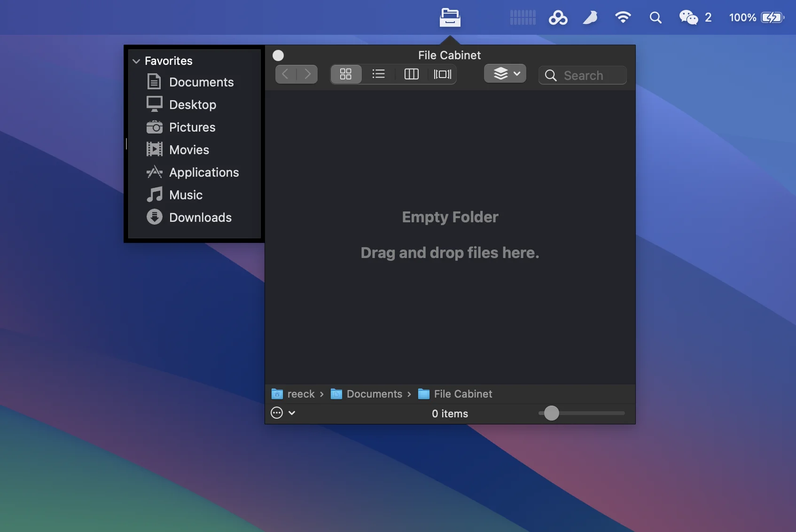Screen dimensions: 796x532
Task: Adjust the icon size slider
Action: [x=552, y=413]
